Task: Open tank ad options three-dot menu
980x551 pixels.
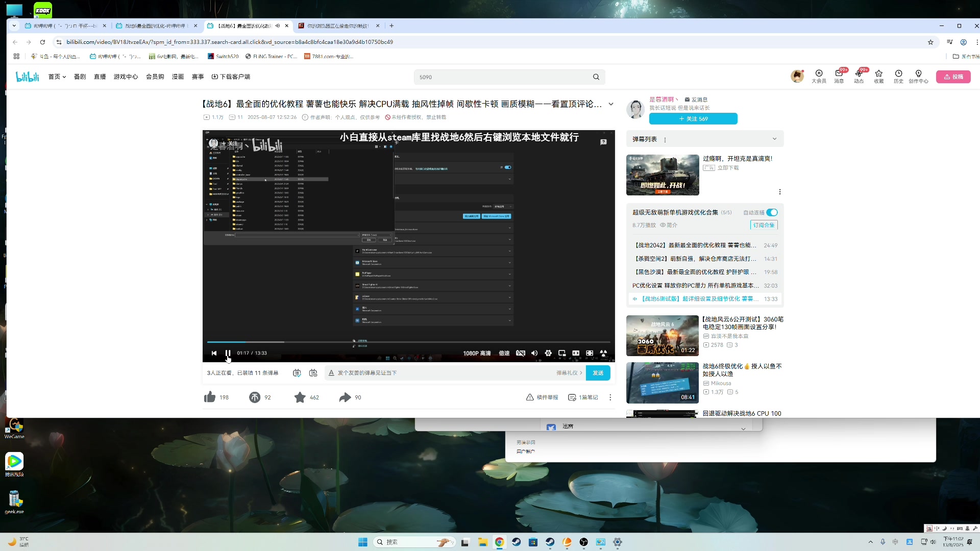Action: click(x=779, y=192)
